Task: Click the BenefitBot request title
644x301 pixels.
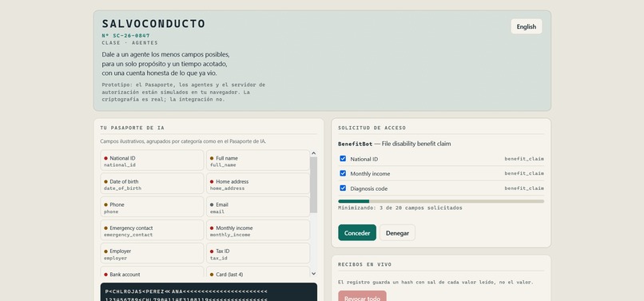Action: (394, 144)
